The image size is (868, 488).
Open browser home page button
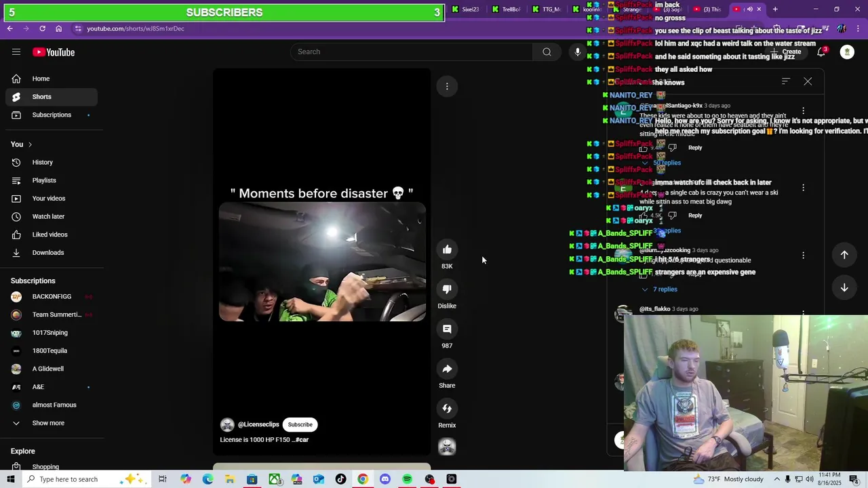pyautogui.click(x=58, y=28)
